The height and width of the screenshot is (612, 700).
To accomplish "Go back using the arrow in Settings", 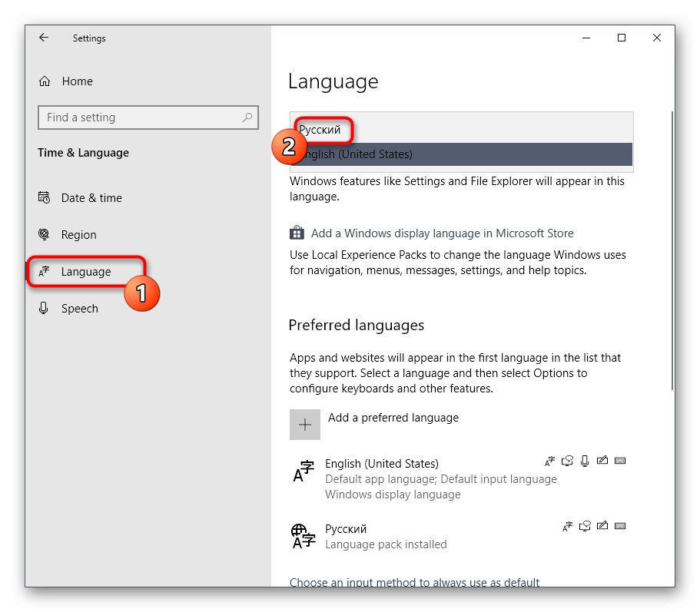I will (44, 38).
